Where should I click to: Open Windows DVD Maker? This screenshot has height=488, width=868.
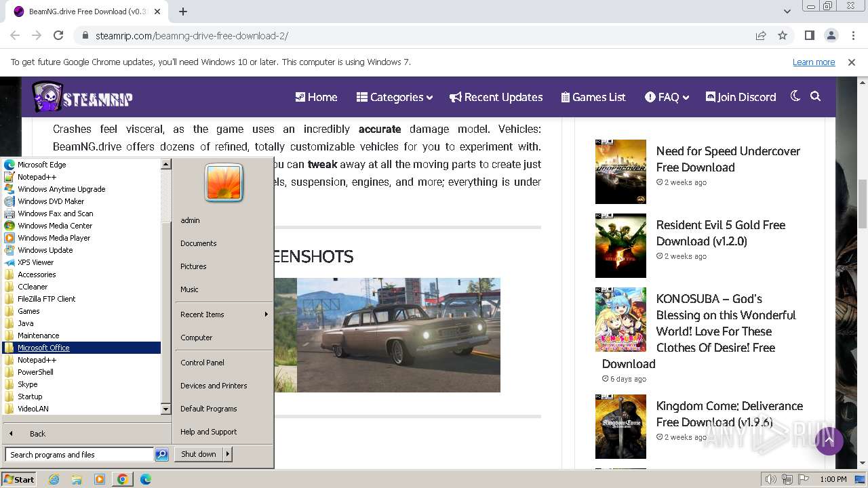pyautogui.click(x=81, y=201)
